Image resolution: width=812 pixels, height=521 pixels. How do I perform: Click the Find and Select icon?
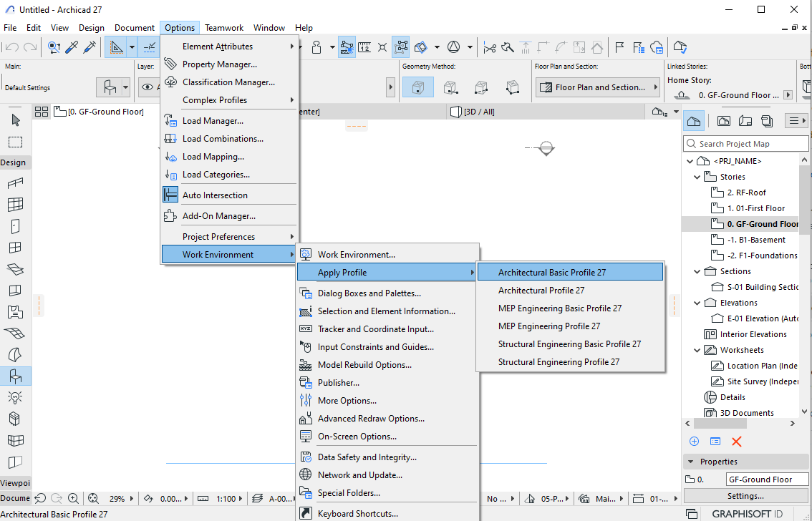click(54, 47)
